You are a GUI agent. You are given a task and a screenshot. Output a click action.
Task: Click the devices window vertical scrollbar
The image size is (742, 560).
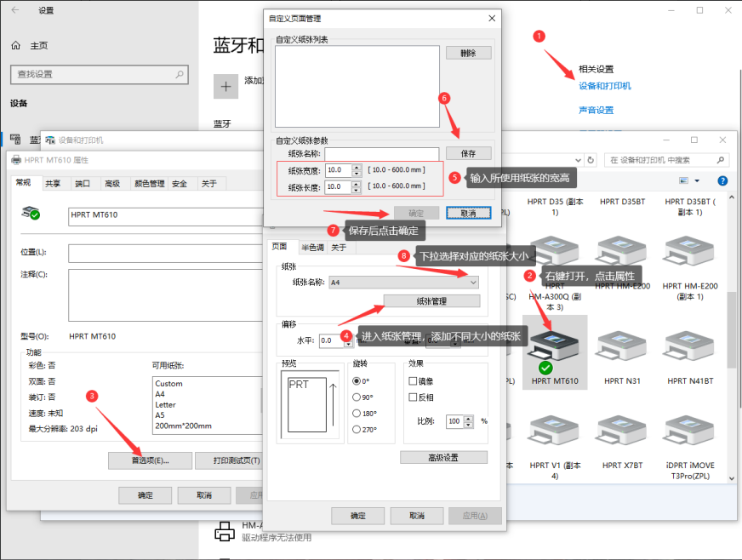point(732,323)
